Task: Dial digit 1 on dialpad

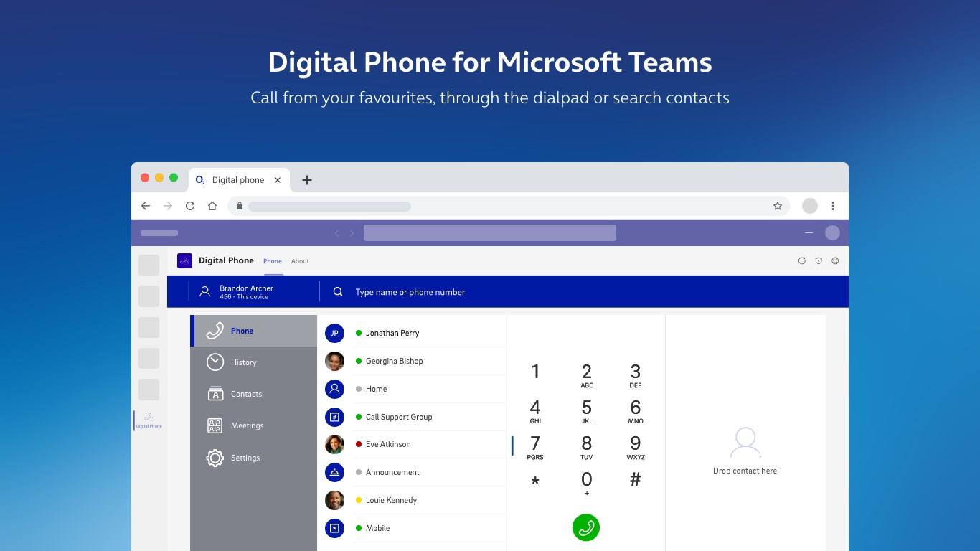Action: (535, 372)
